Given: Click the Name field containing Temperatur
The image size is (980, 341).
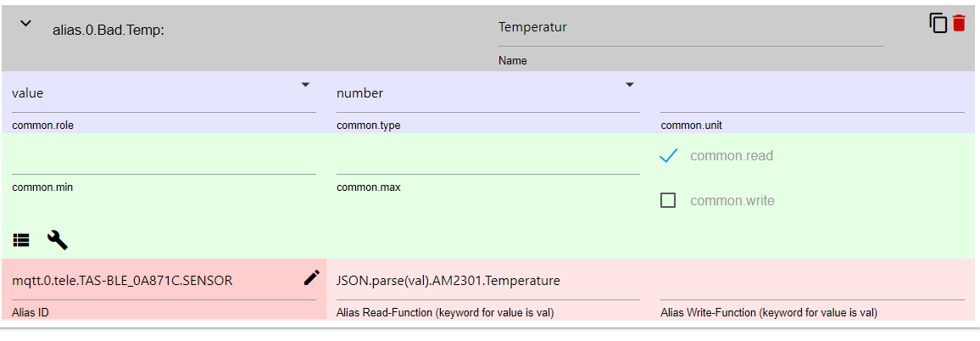Looking at the screenshot, I should [690, 28].
